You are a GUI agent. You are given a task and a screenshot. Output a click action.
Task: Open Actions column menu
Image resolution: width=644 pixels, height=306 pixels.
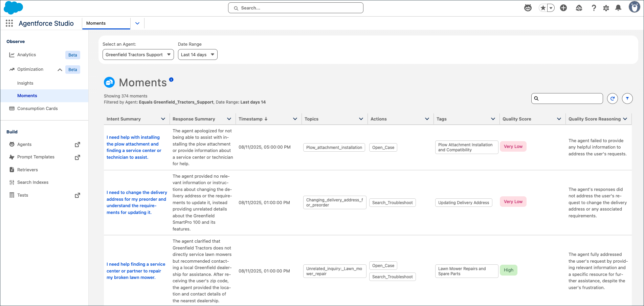(427, 119)
